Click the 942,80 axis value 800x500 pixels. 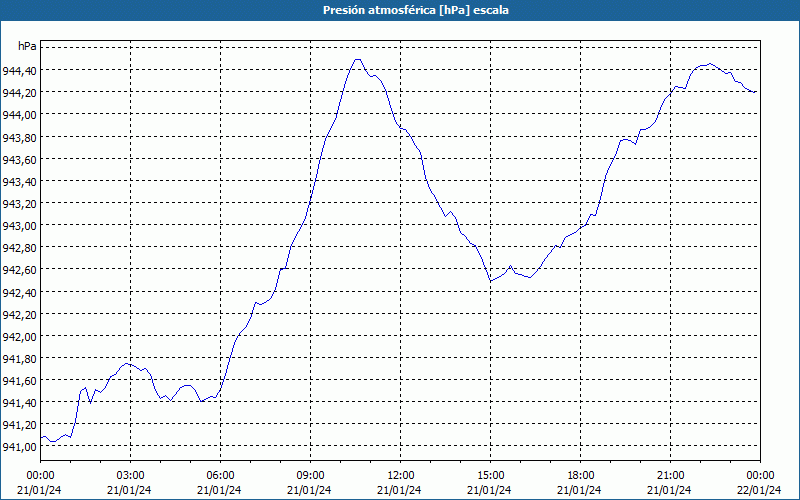pyautogui.click(x=19, y=247)
